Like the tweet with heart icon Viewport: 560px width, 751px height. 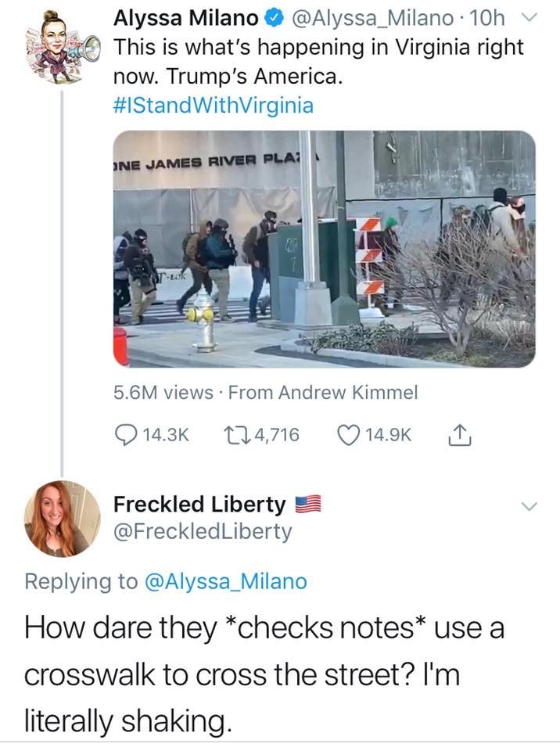click(x=349, y=435)
